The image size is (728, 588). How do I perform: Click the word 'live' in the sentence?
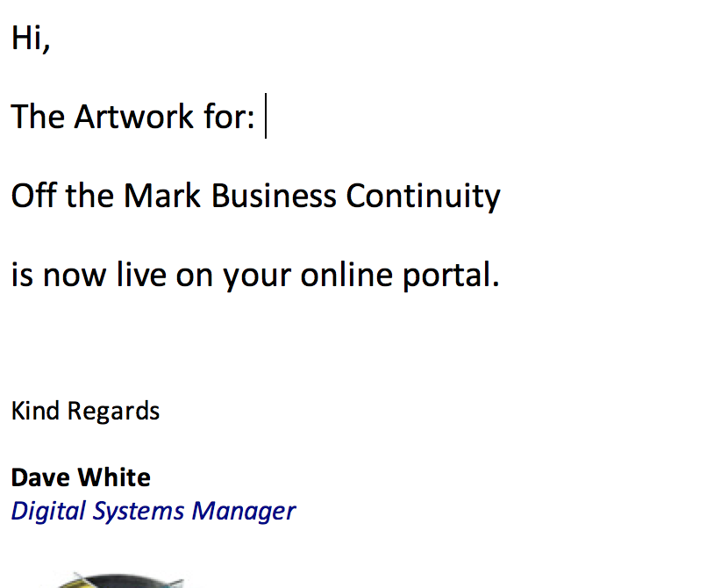pyautogui.click(x=141, y=275)
